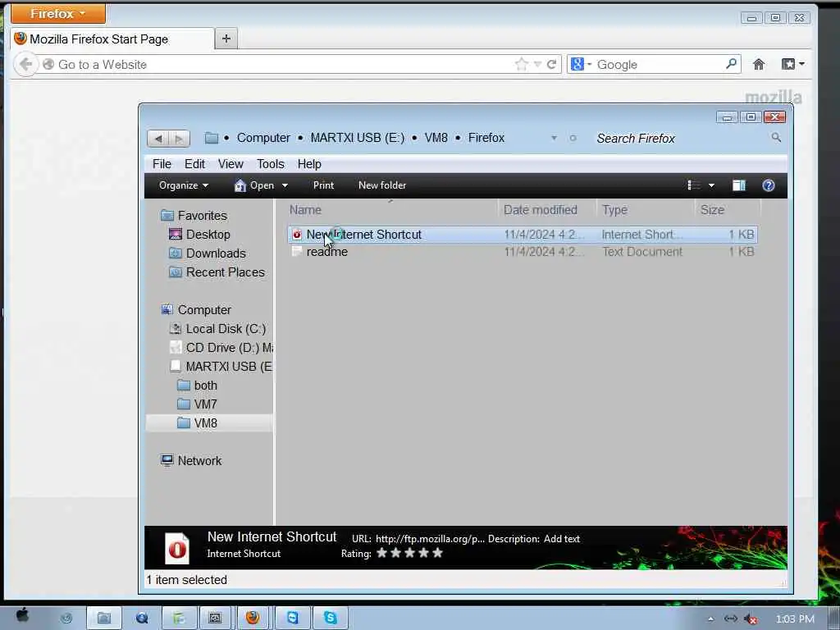Refresh the Explorer folder view
This screenshot has height=630, width=840.
pyautogui.click(x=573, y=138)
